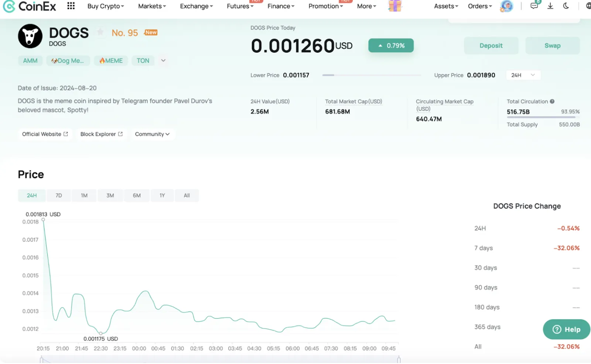Open the messages notification icon
Viewport: 591px width, 364px height.
coord(534,6)
